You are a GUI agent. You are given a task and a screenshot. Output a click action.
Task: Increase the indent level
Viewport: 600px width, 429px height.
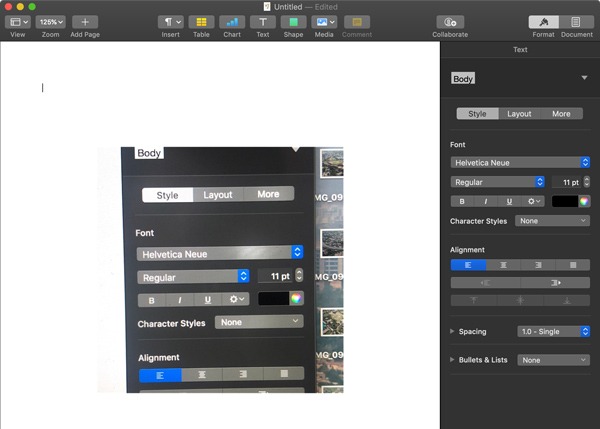coord(555,283)
